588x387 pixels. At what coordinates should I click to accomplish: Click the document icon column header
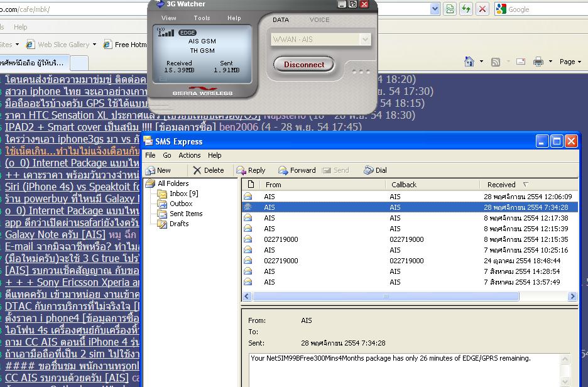(251, 185)
